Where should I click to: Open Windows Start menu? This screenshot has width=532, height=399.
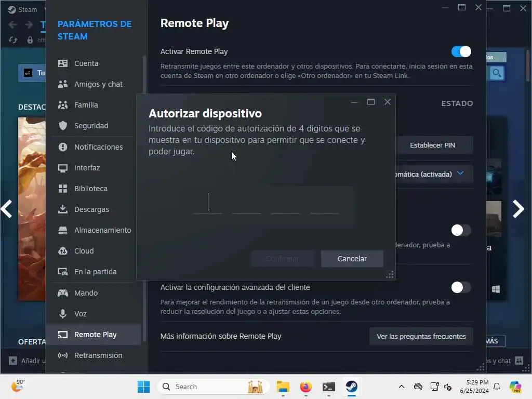143,387
